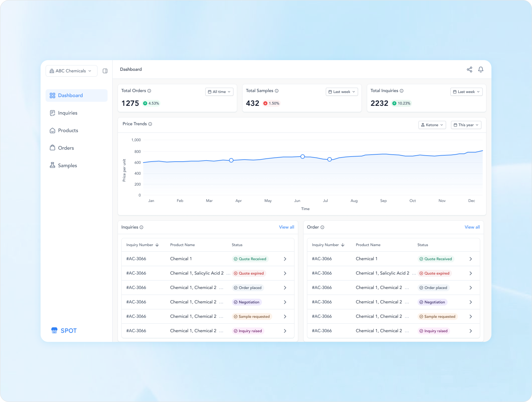This screenshot has height=402, width=532.
Task: Click info icon beside Price Trends
Action: click(x=150, y=124)
